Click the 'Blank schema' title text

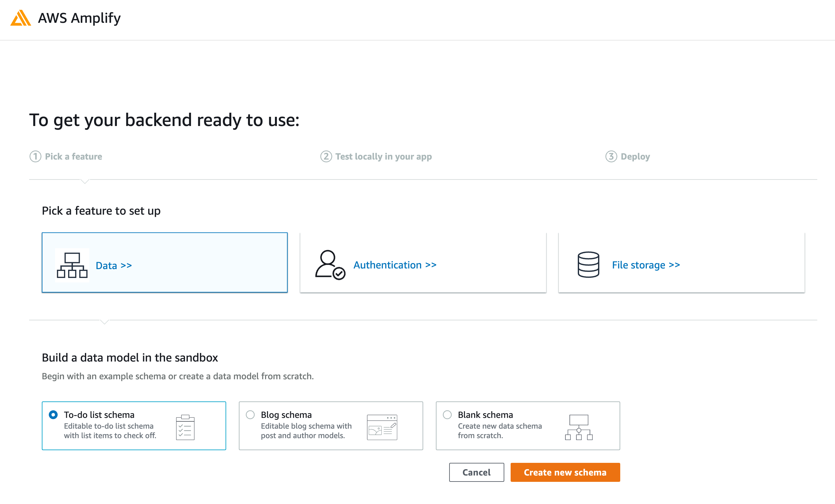click(x=486, y=415)
